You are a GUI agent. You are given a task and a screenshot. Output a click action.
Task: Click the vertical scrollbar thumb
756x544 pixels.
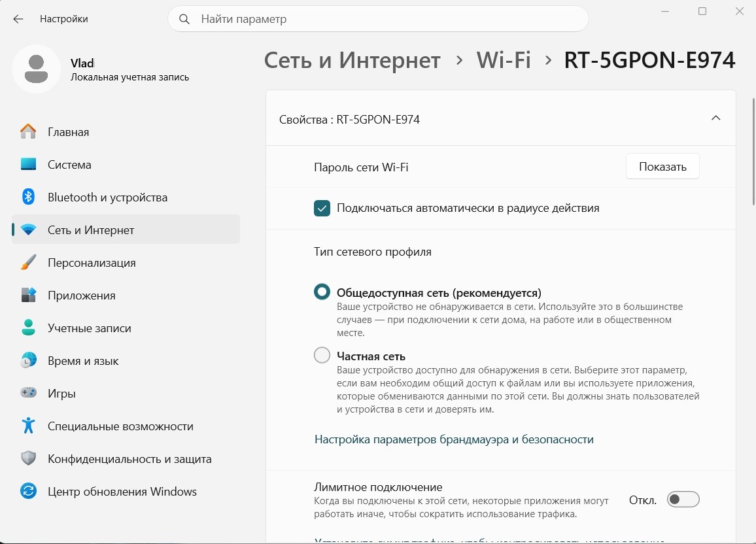(753, 152)
